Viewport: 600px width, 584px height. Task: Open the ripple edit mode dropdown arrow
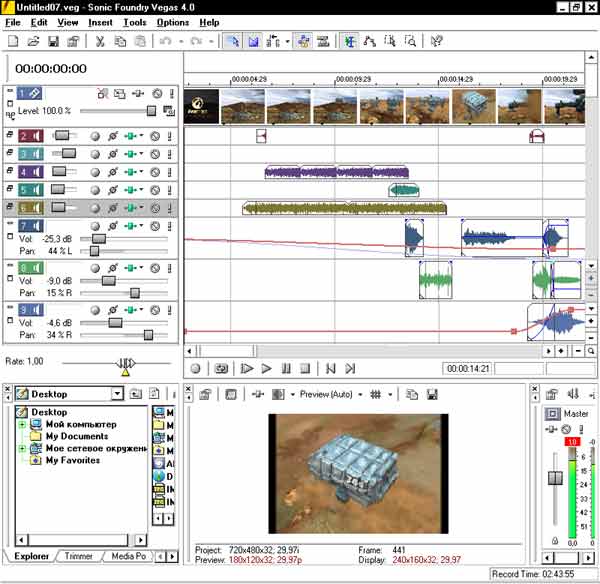[x=287, y=41]
